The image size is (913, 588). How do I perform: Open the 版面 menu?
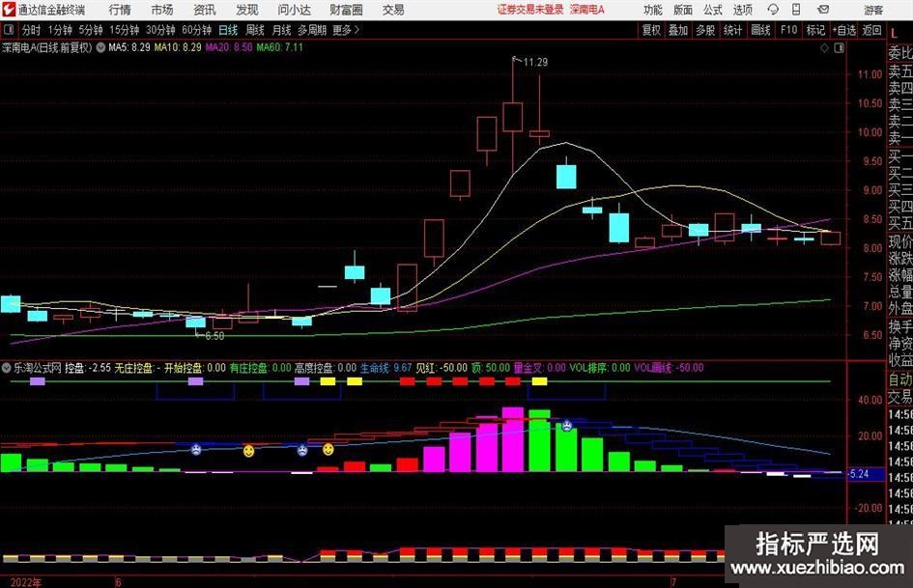click(682, 10)
